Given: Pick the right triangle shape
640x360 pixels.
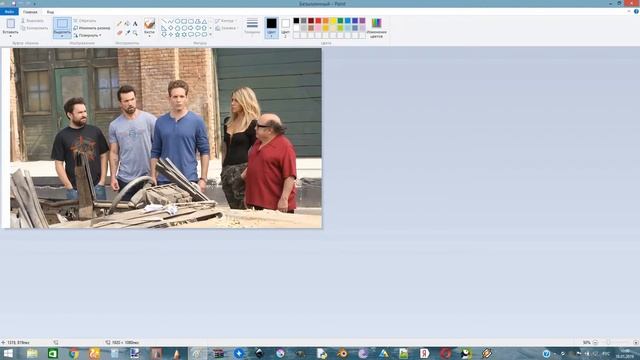Looking at the screenshot, I should point(164,28).
